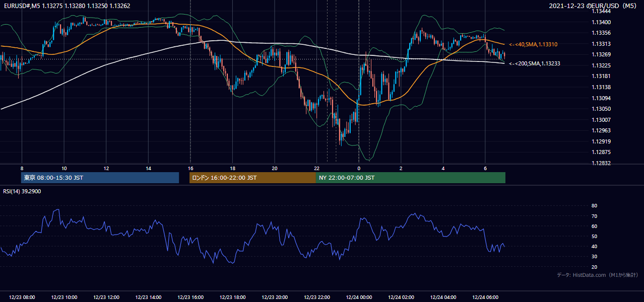Click hour tick 22 under price chart
The height and width of the screenshot is (302, 644).
pos(317,168)
